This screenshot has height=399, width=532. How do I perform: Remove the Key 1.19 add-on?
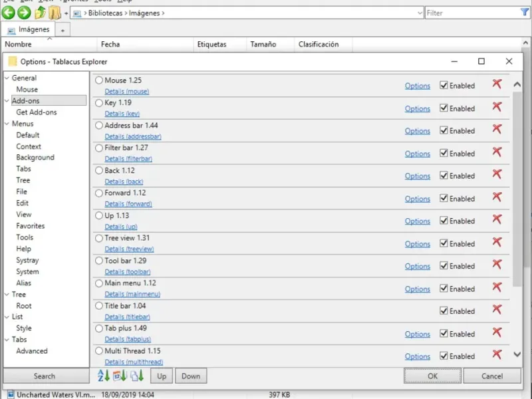[497, 106]
